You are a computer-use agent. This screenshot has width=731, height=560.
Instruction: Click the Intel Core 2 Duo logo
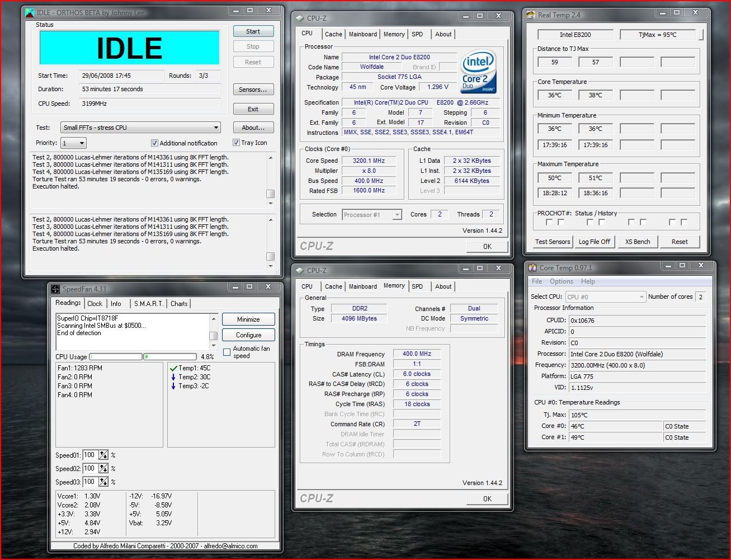tap(478, 72)
